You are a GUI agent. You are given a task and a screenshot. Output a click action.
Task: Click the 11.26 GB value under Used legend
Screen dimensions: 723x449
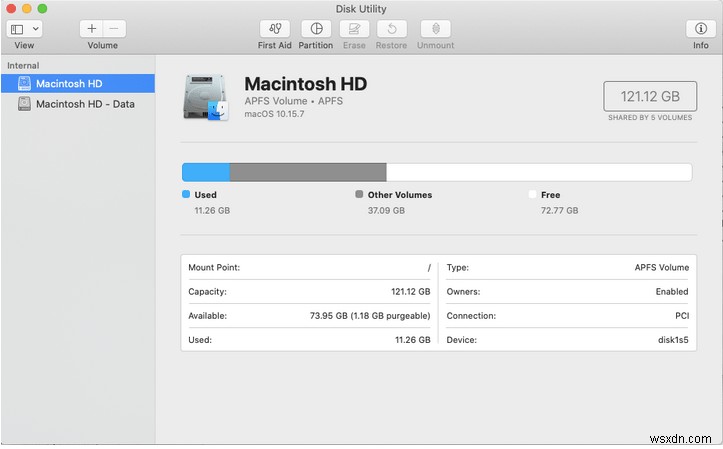[212, 210]
